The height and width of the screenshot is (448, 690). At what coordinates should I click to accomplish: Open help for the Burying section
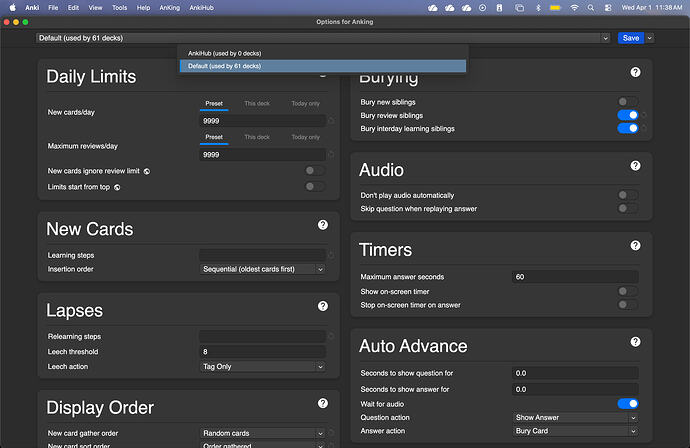(x=635, y=72)
